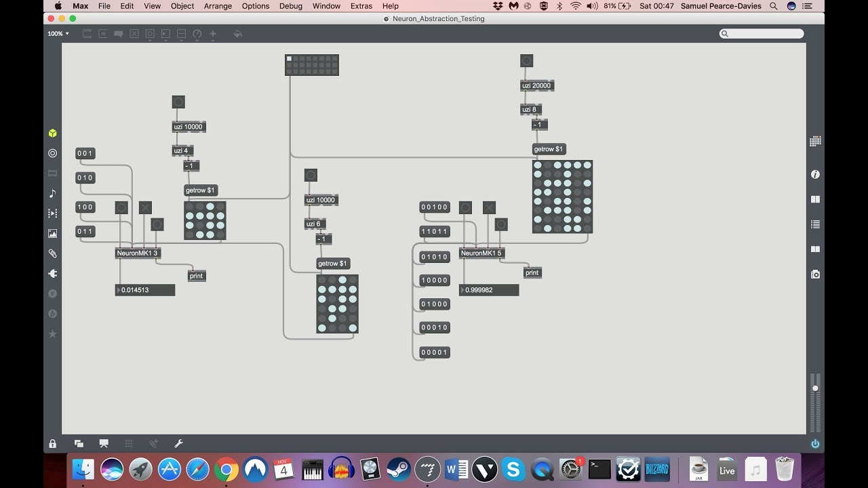Click the "0 0 1" message box
The width and height of the screenshot is (868, 488).
tap(85, 154)
